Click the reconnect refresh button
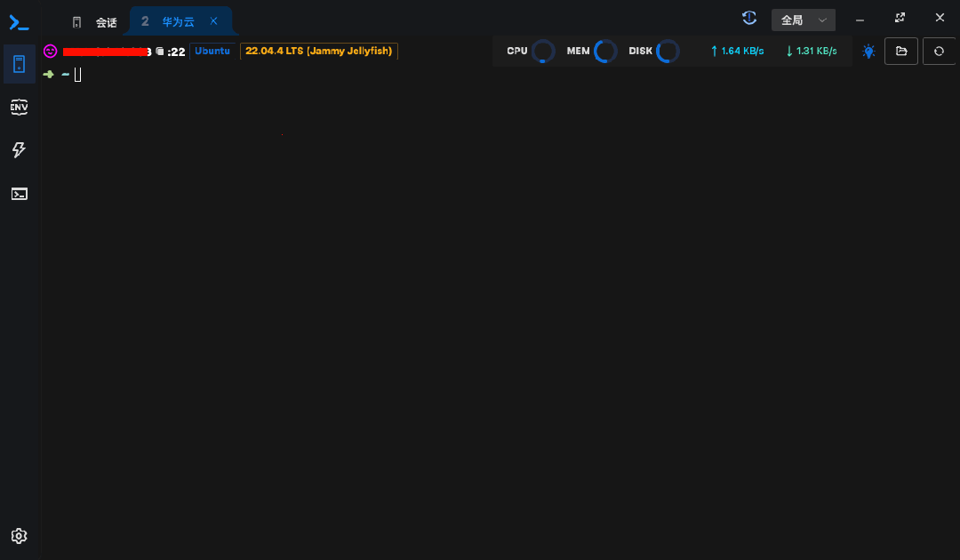Screen dimensions: 960x560 (939, 52)
